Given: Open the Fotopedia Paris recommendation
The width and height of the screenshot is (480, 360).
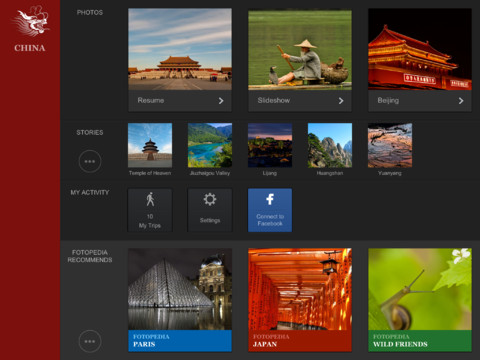Looking at the screenshot, I should 180,300.
